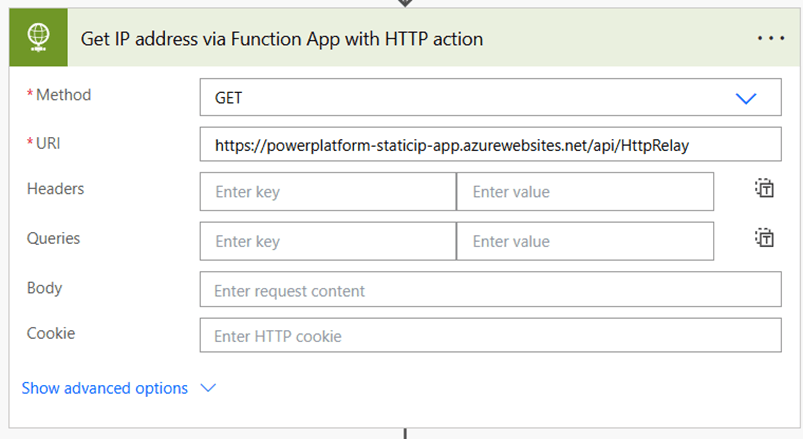Focus the Headers 'Enter value' field

tap(585, 192)
